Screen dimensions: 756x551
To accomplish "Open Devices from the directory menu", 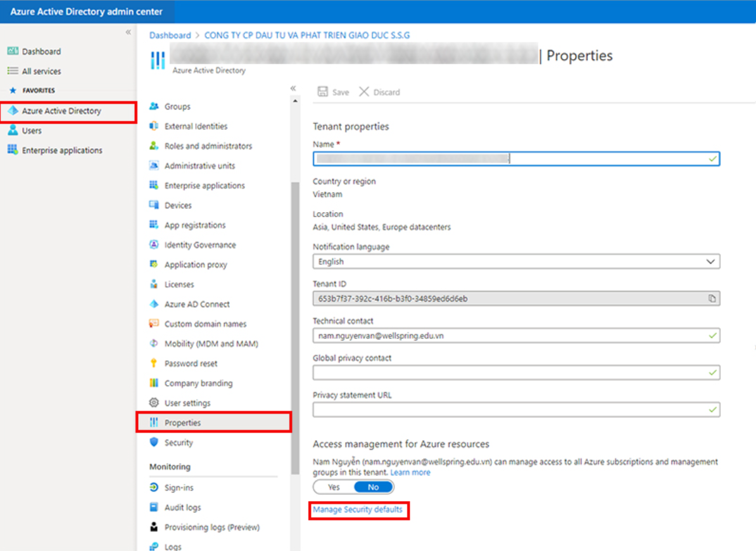I will [x=179, y=205].
